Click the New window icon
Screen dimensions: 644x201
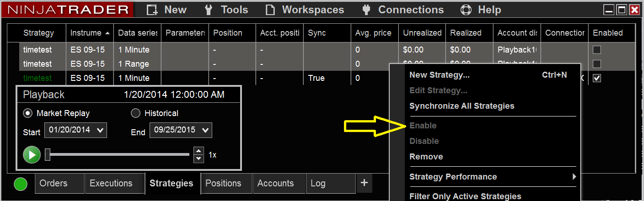[x=152, y=10]
